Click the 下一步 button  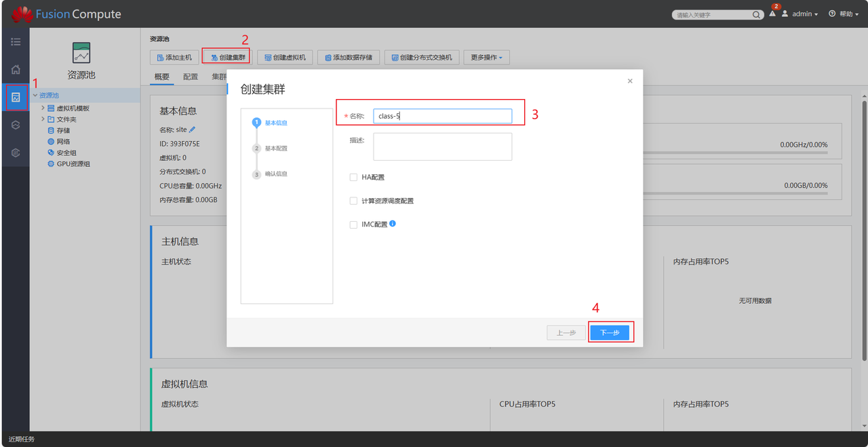pyautogui.click(x=610, y=333)
